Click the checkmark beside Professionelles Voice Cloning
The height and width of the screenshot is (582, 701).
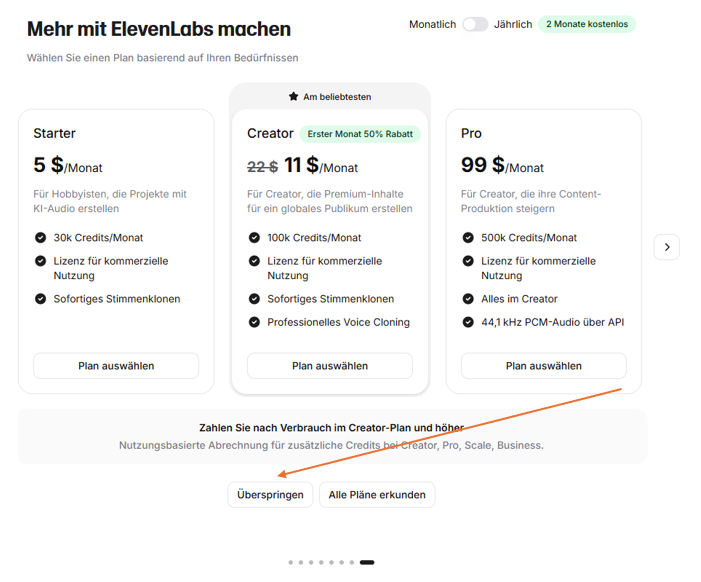pyautogui.click(x=254, y=322)
